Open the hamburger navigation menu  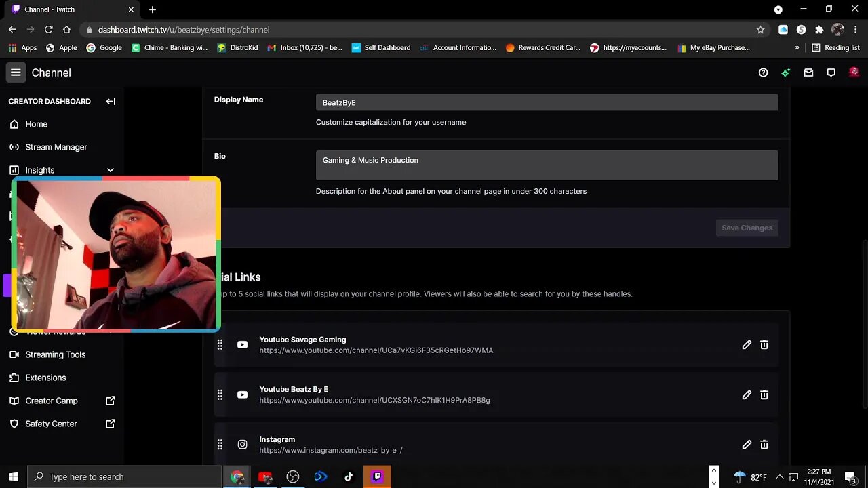16,73
